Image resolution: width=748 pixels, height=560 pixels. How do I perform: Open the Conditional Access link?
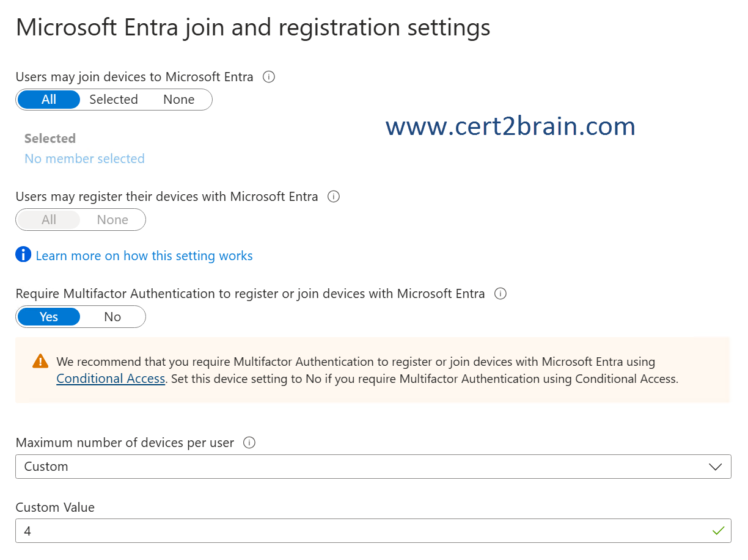pos(111,379)
